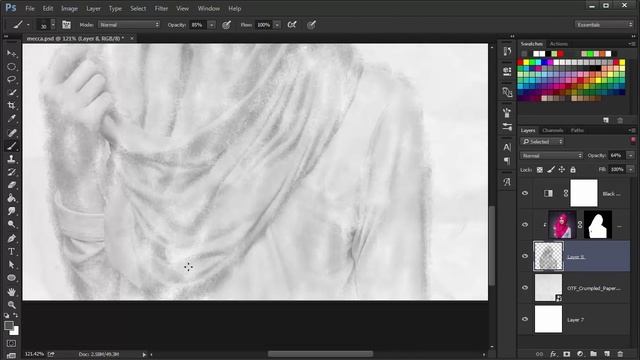Viewport: 640px width, 360px height.
Task: Select the Paint Bucket tool
Action: coord(11,198)
